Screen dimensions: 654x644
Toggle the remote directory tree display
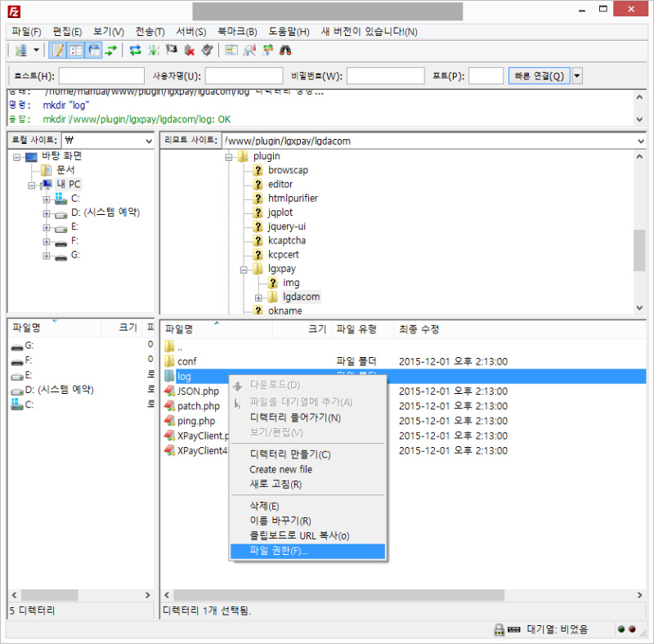pyautogui.click(x=94, y=51)
